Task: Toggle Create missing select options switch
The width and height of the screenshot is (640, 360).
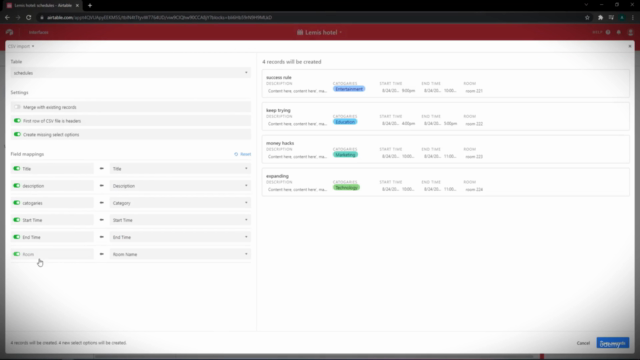Action: pos(17,134)
